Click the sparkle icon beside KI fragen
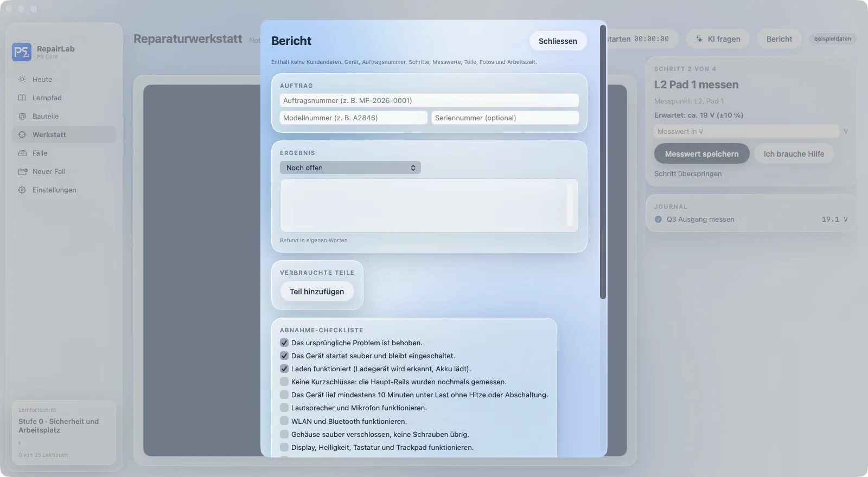This screenshot has width=868, height=477. coord(700,39)
